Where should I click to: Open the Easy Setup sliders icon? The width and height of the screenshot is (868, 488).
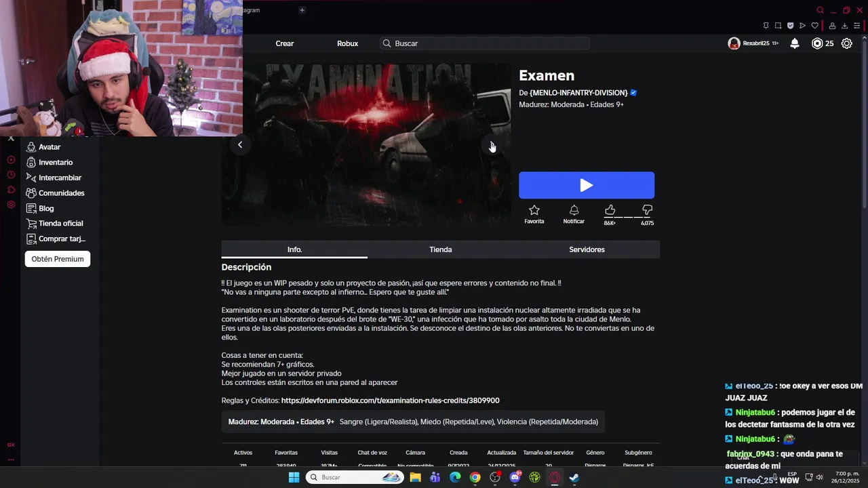(856, 26)
